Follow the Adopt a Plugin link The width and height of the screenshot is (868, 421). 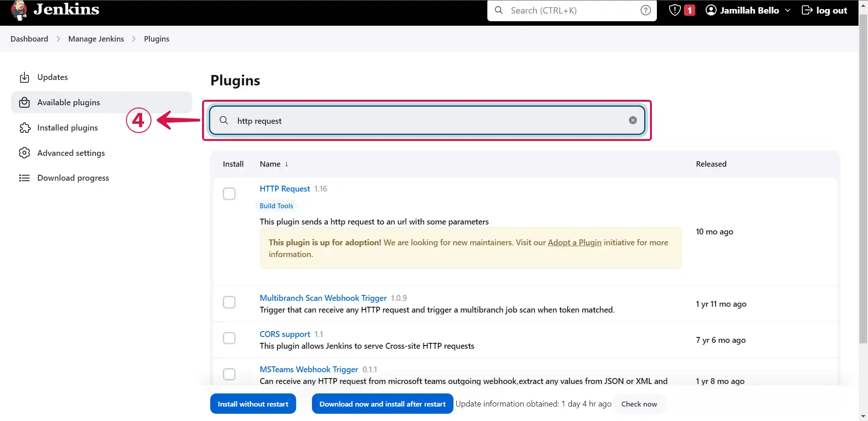[575, 243]
